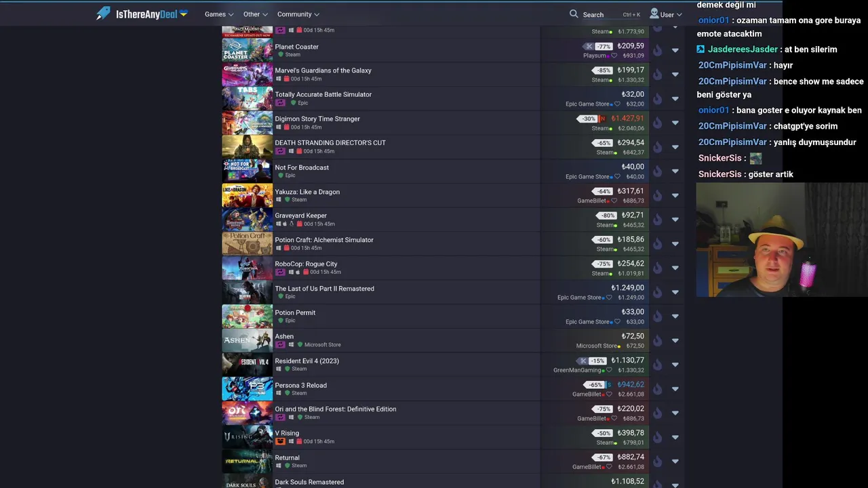Click the search magnifier icon

pos(574,14)
